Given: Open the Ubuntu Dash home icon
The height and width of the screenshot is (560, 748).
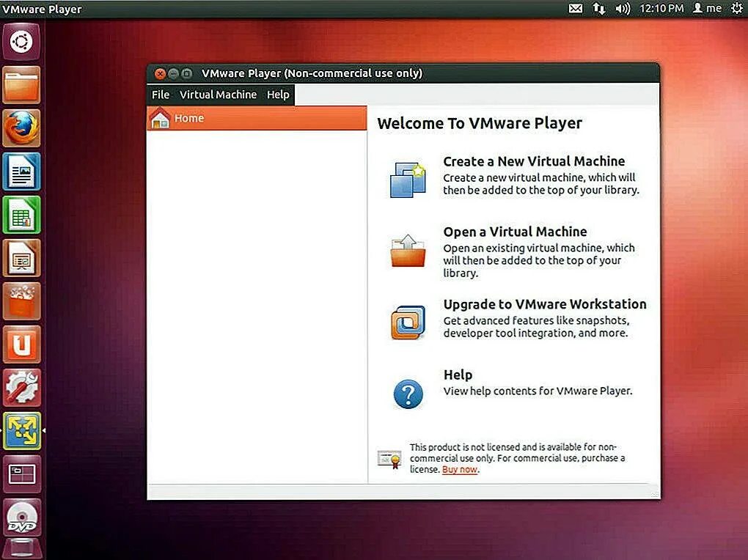Looking at the screenshot, I should click(21, 42).
